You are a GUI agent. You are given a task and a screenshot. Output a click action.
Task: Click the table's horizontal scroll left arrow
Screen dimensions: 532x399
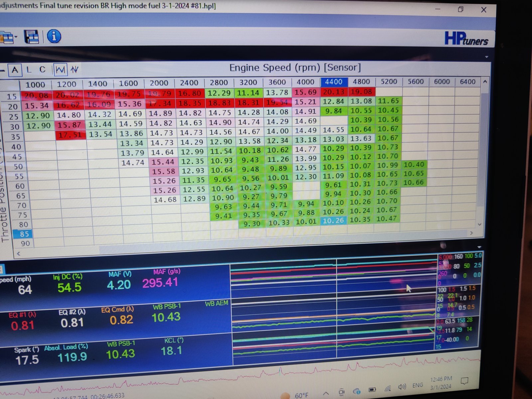pyautogui.click(x=19, y=253)
